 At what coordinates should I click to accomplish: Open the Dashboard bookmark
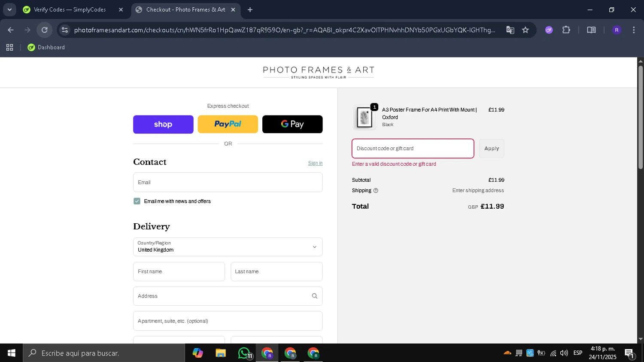[x=46, y=48]
